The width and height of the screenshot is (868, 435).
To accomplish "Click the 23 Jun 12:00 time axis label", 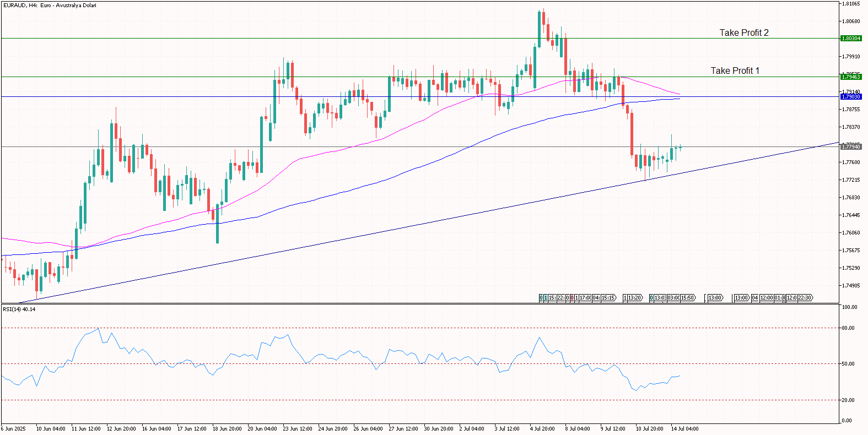I will point(298,429).
